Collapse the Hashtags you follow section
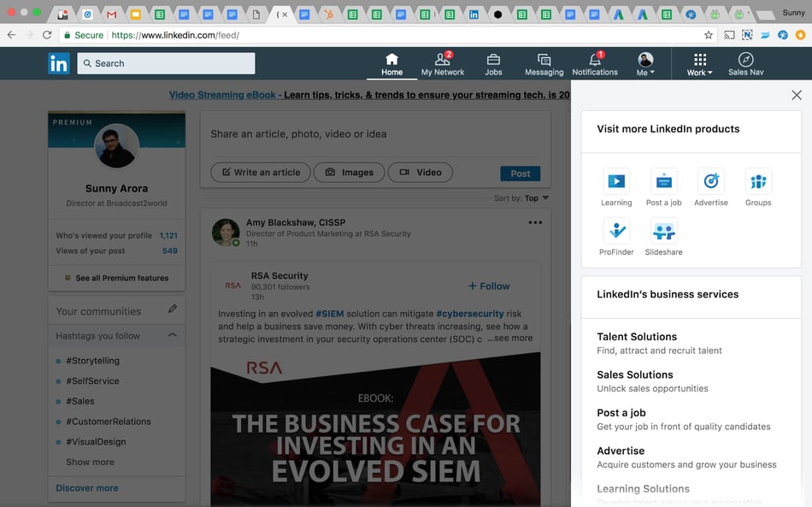Image resolution: width=812 pixels, height=507 pixels. click(173, 335)
